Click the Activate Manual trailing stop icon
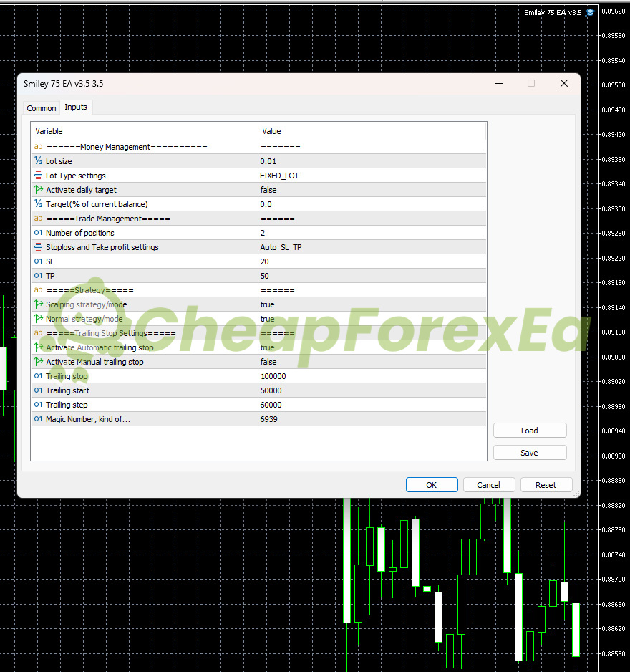This screenshot has height=672, width=630. [x=38, y=362]
